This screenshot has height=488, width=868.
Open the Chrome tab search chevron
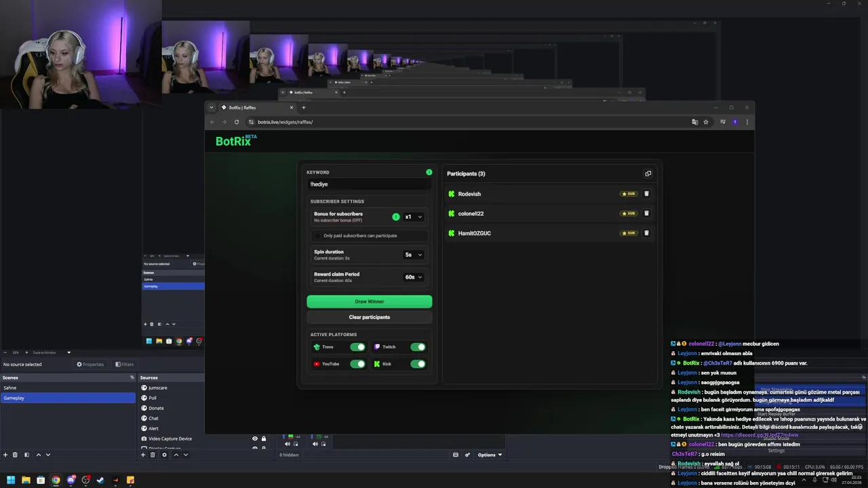[212, 108]
